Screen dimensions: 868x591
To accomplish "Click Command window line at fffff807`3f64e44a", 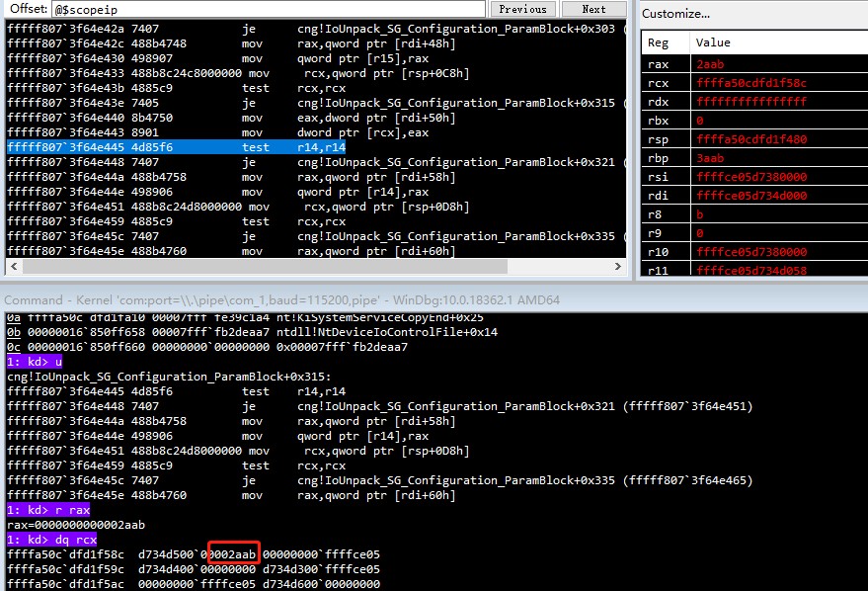I will click(x=231, y=421).
